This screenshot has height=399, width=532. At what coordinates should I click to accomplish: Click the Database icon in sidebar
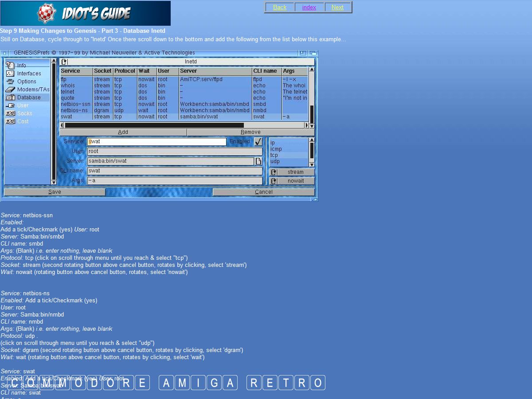[x=10, y=98]
